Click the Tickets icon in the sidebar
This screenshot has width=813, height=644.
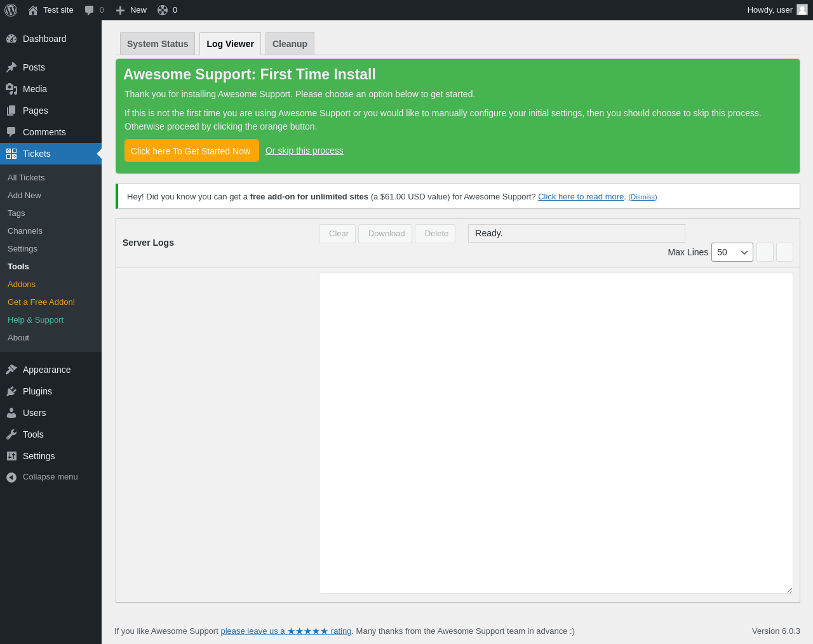(x=11, y=154)
